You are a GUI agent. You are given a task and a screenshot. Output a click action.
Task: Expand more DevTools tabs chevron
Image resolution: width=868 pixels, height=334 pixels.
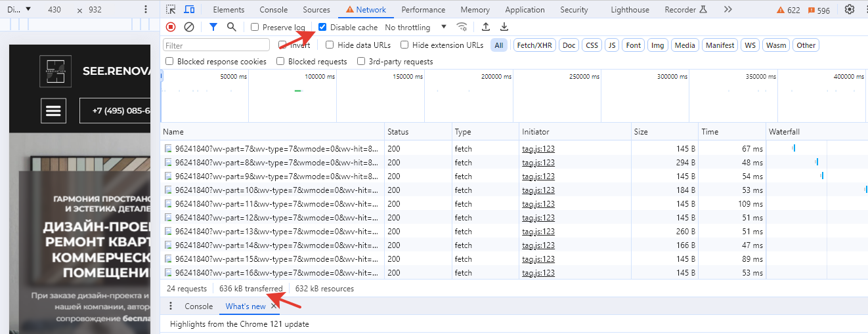pyautogui.click(x=727, y=9)
